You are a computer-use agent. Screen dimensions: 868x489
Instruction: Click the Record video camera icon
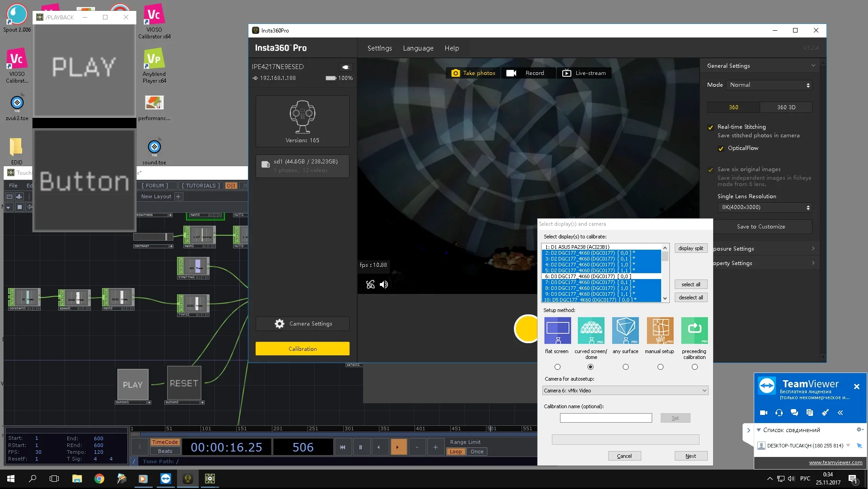coord(511,73)
